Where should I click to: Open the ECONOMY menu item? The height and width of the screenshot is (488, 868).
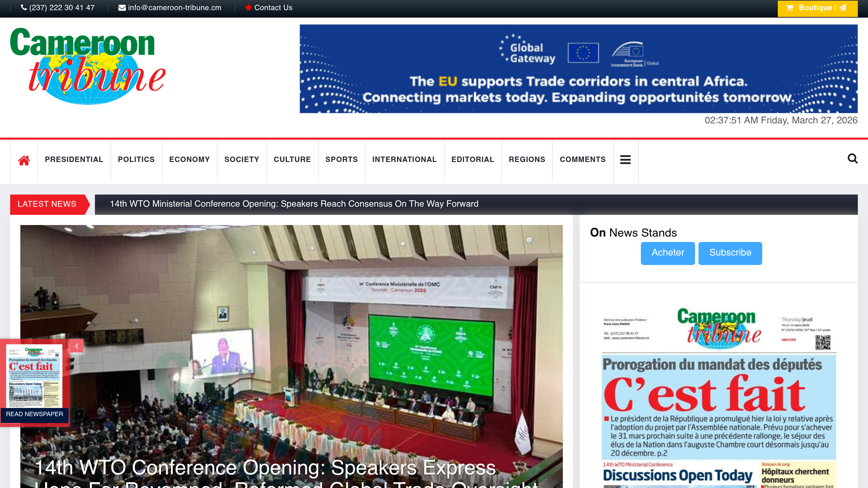pyautogui.click(x=189, y=160)
